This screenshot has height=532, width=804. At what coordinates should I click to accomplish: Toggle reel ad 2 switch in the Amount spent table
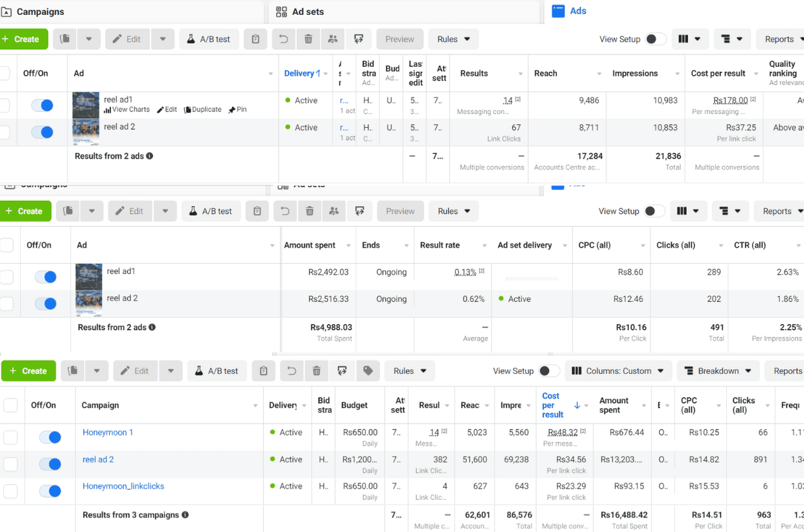click(x=45, y=303)
